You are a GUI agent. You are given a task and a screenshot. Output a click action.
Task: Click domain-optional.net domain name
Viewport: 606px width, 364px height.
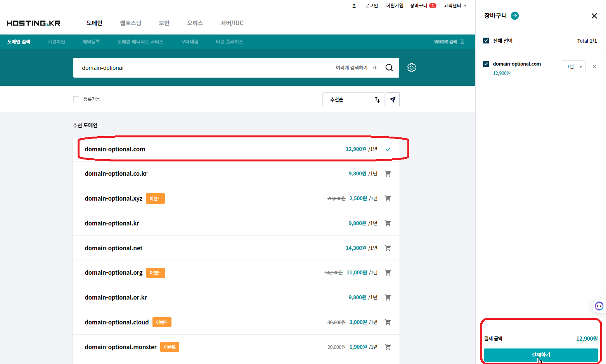114,248
